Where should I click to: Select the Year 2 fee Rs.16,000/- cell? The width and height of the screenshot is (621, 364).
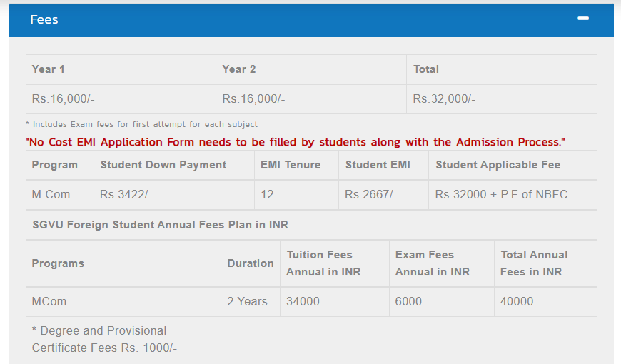coord(311,99)
